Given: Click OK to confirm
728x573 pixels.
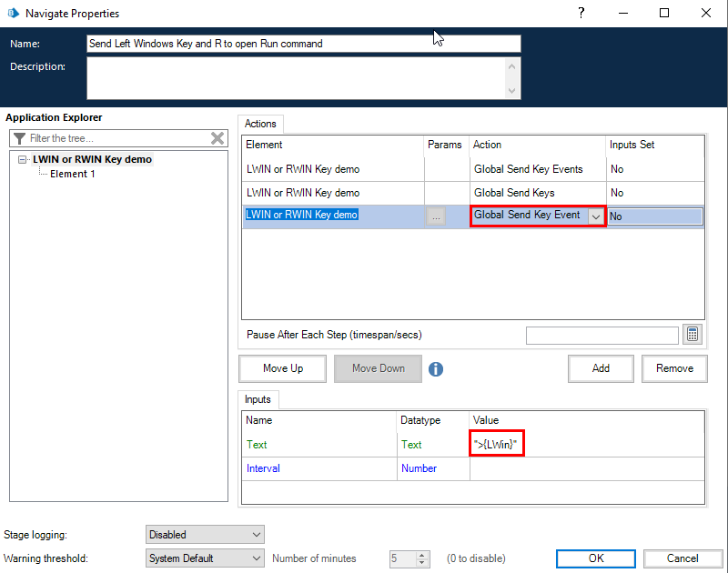Looking at the screenshot, I should pyautogui.click(x=595, y=558).
